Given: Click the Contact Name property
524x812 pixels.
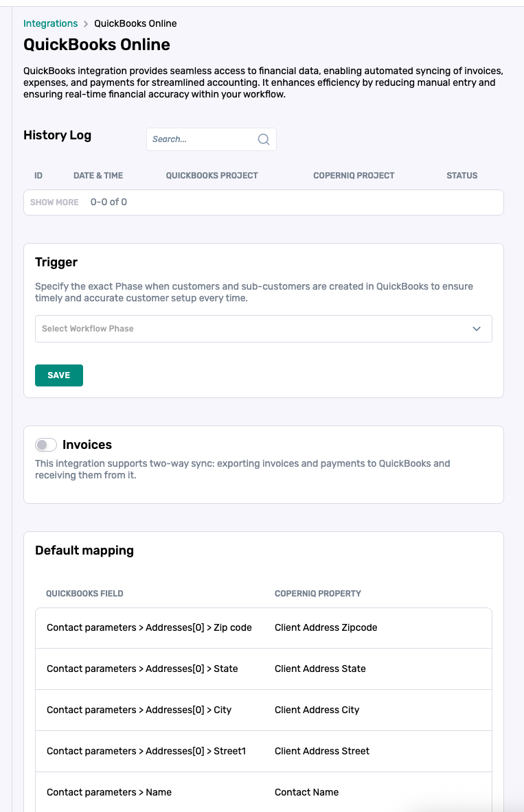Looking at the screenshot, I should (307, 792).
